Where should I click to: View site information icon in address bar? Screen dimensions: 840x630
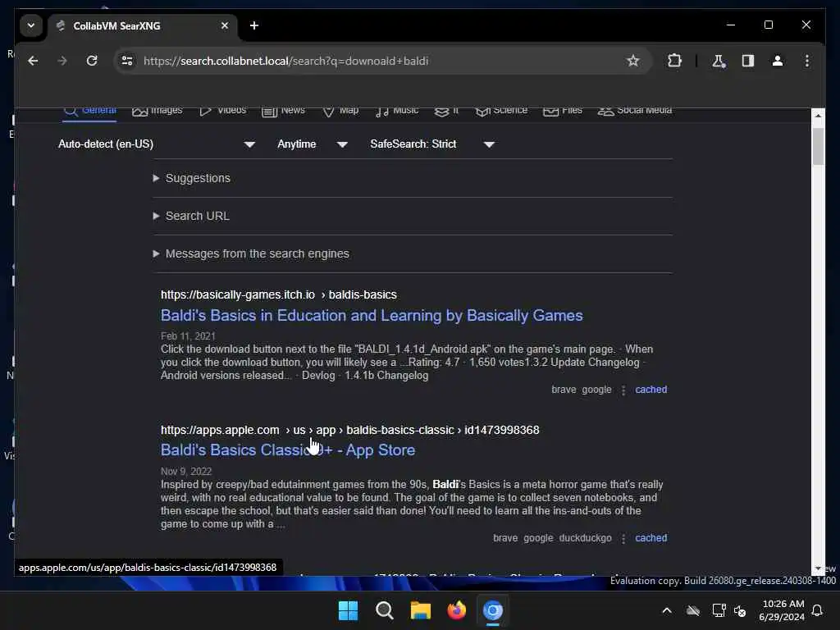[x=127, y=61]
